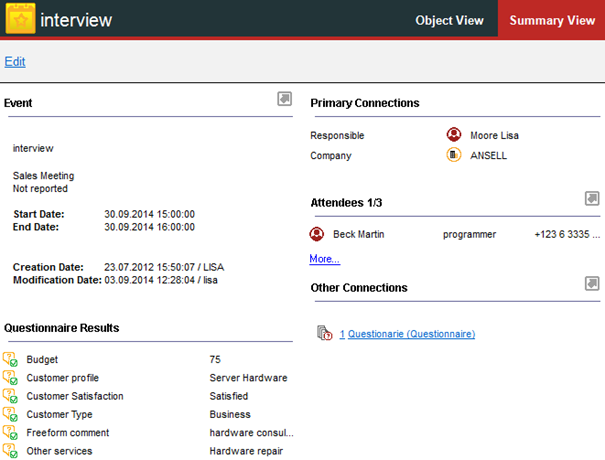Click the questionnaire document icon
The width and height of the screenshot is (605, 460).
[x=324, y=333]
